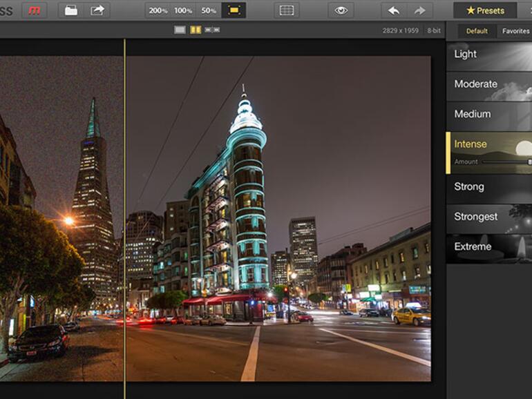Click the redo arrow icon
The width and height of the screenshot is (532, 399).
[419, 10]
